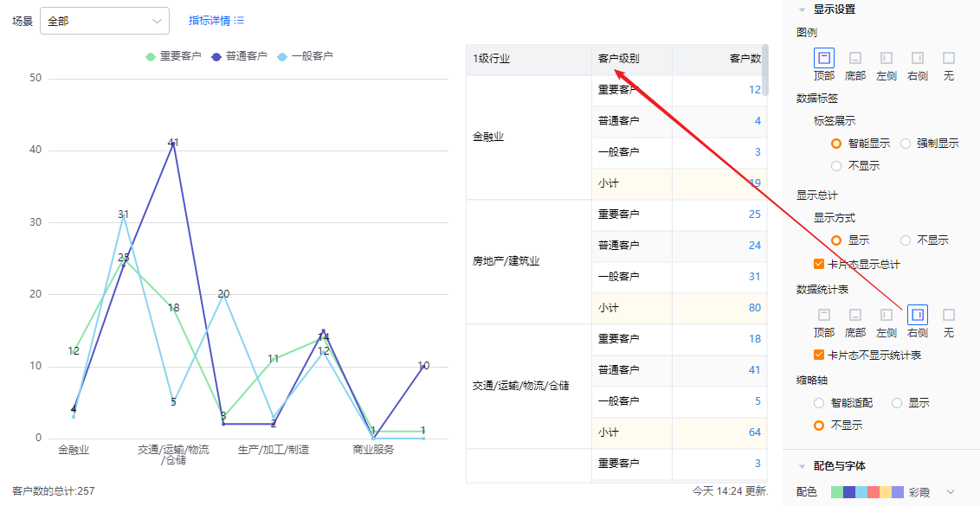Collapse the 显示设置 section
The height and width of the screenshot is (506, 980).
point(803,10)
